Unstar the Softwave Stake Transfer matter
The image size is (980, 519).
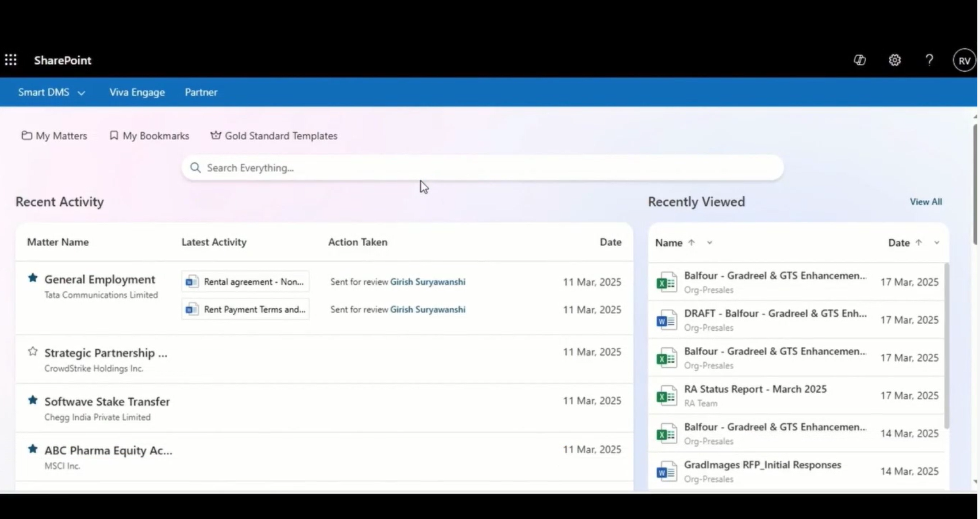click(x=33, y=400)
